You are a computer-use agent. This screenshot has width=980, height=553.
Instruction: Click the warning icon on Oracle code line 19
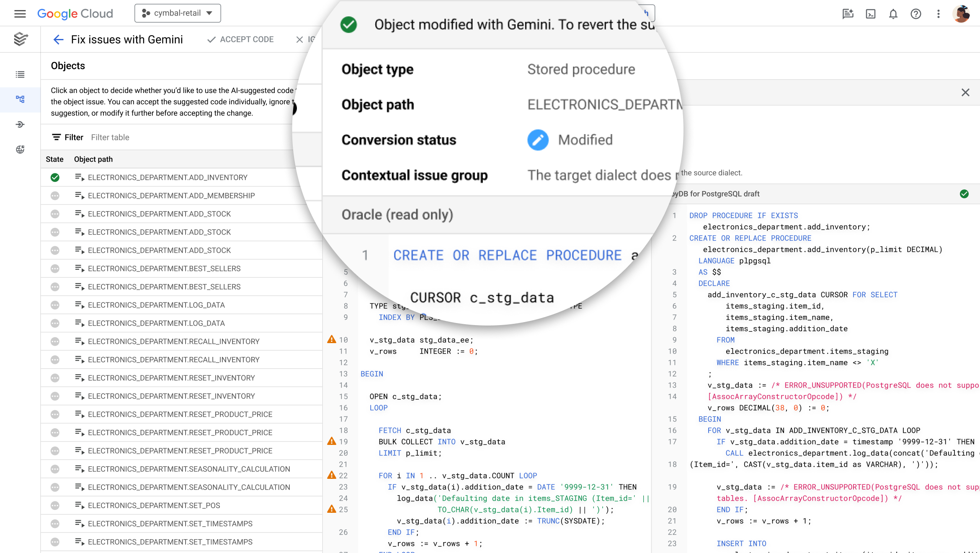[x=331, y=441]
